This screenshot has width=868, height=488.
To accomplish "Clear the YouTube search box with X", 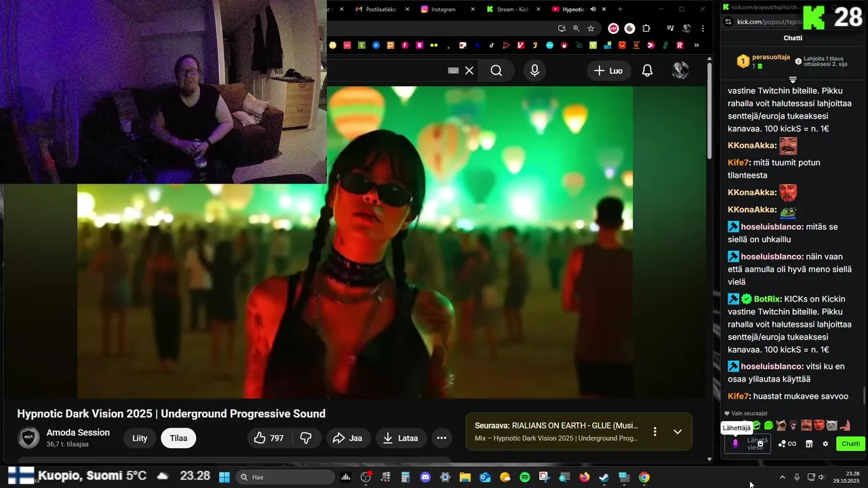I will [x=469, y=70].
